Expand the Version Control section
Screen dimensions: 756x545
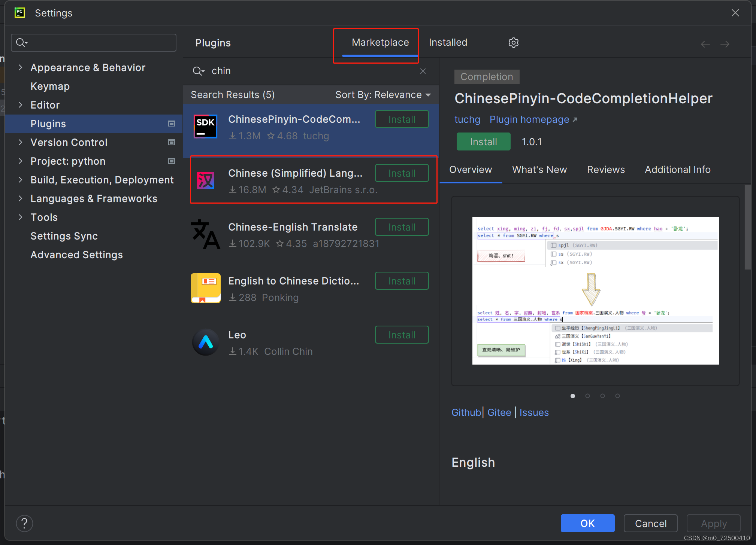point(20,142)
